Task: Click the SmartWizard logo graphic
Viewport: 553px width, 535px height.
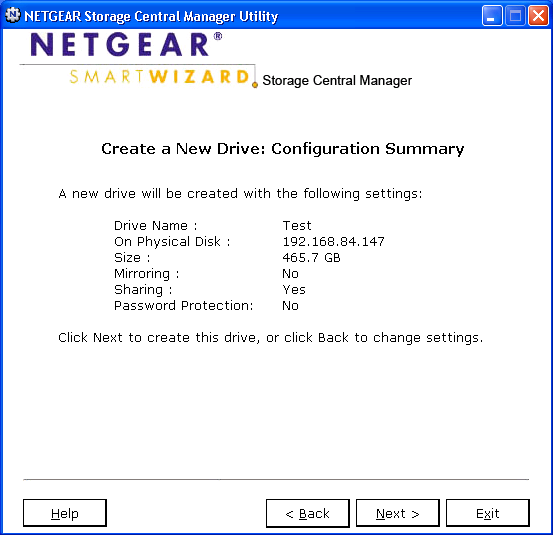Action: (160, 76)
